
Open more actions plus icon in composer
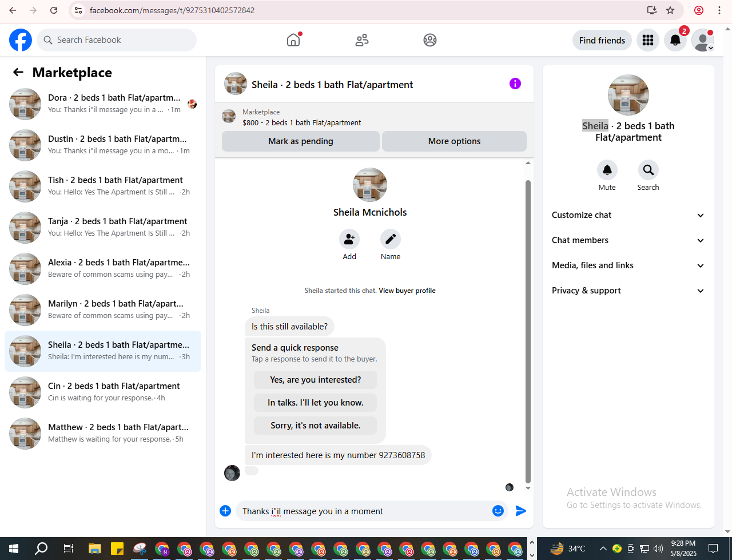click(225, 511)
